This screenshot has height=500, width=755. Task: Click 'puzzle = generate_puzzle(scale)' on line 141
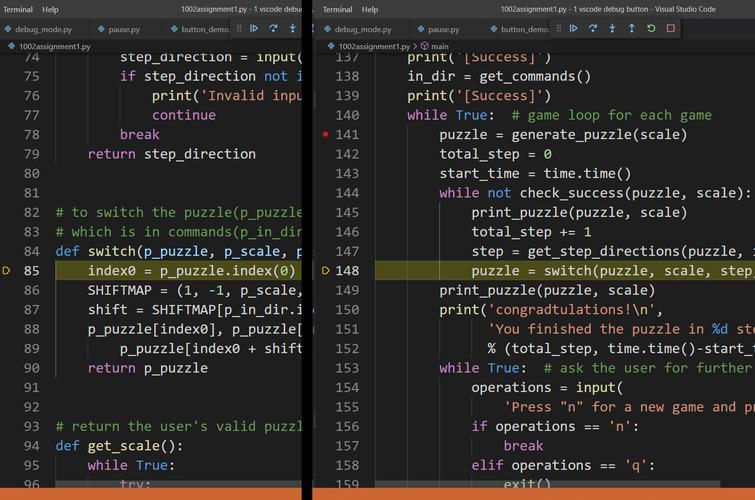tap(563, 135)
